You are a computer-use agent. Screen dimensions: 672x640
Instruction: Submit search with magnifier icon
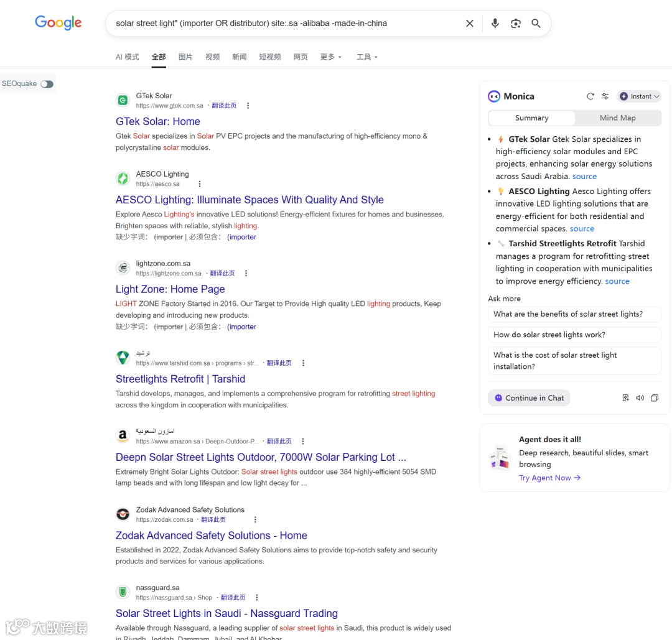[536, 23]
